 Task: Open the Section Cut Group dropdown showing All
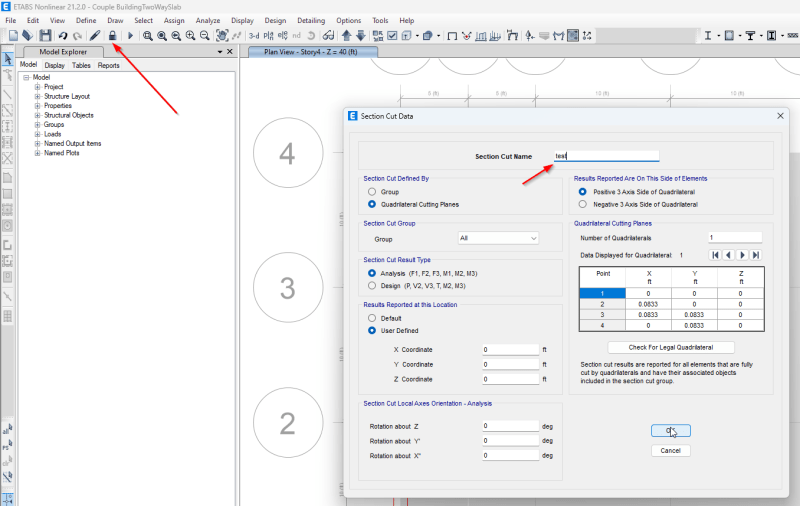(498, 238)
